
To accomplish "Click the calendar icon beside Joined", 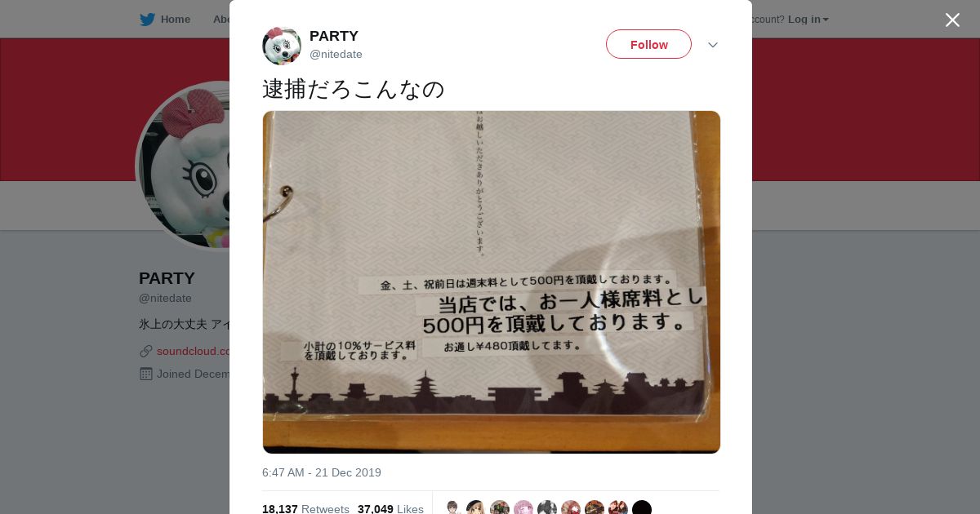I will (146, 374).
